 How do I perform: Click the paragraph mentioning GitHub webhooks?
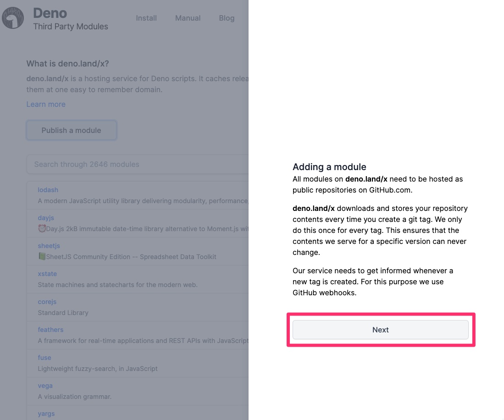(373, 282)
